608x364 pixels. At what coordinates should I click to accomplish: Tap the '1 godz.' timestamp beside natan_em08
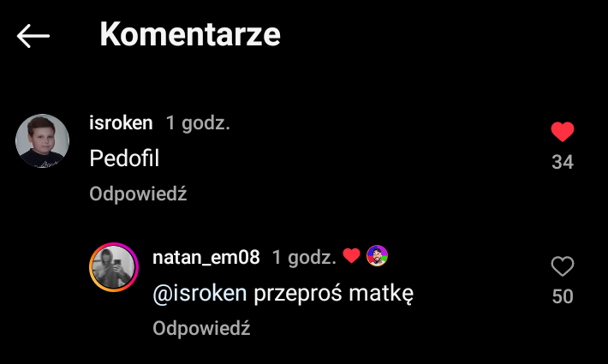tap(304, 258)
